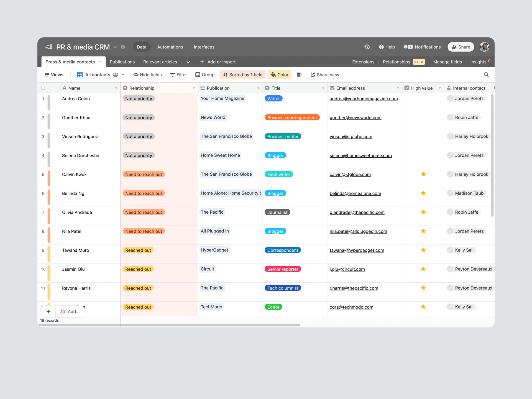This screenshot has width=532, height=399.
Task: Click the star in Belinda Ng's row
Action: pyautogui.click(x=423, y=193)
